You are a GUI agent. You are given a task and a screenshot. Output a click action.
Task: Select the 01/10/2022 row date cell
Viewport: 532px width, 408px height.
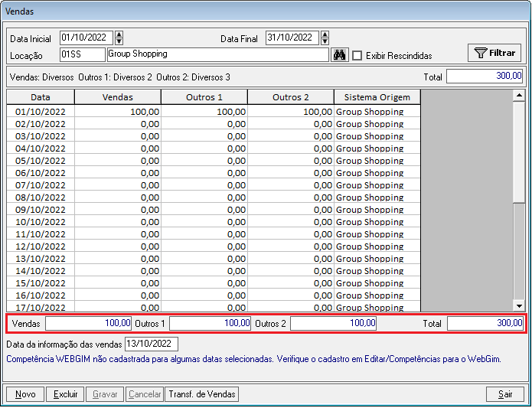(41, 112)
